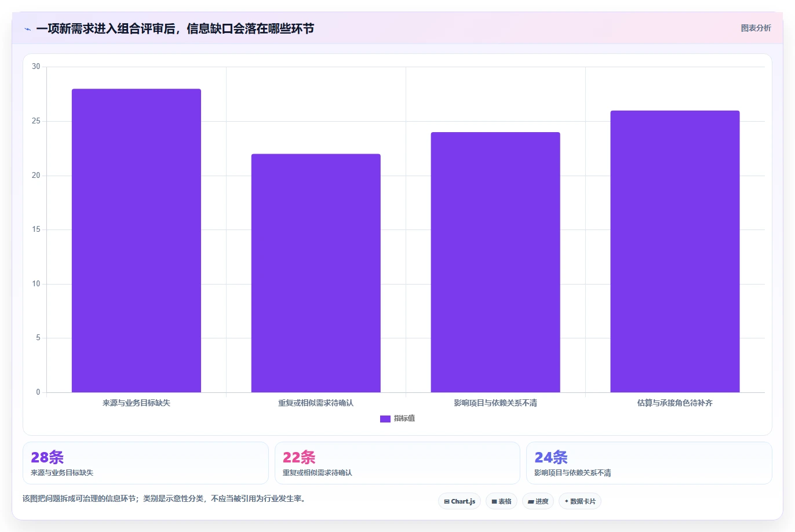Click the y-axis value 10

[x=36, y=284]
